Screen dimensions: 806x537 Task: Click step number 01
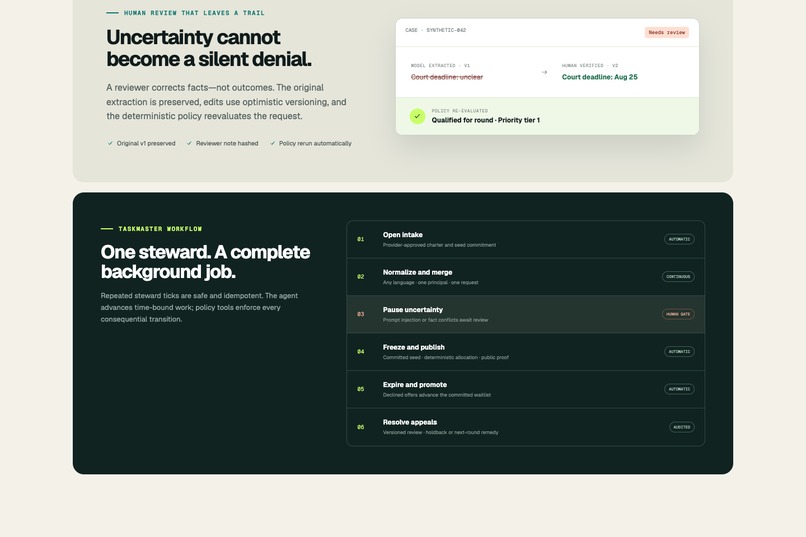coord(361,239)
